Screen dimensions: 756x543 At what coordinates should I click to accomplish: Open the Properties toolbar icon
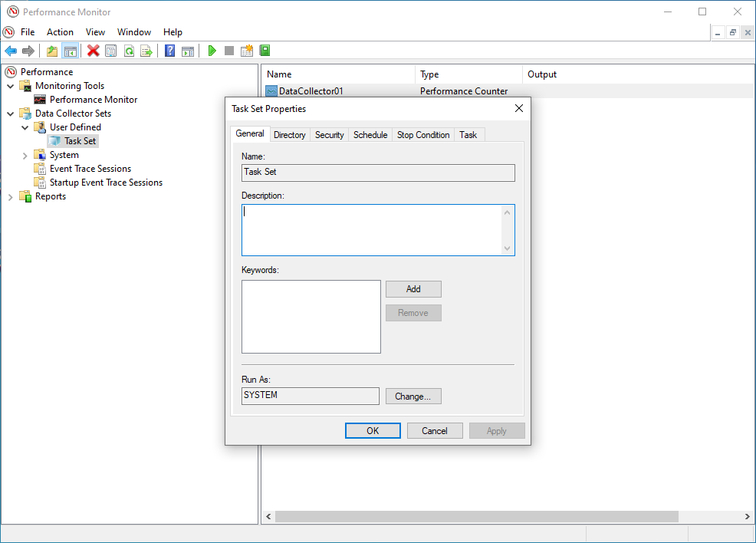coord(111,50)
